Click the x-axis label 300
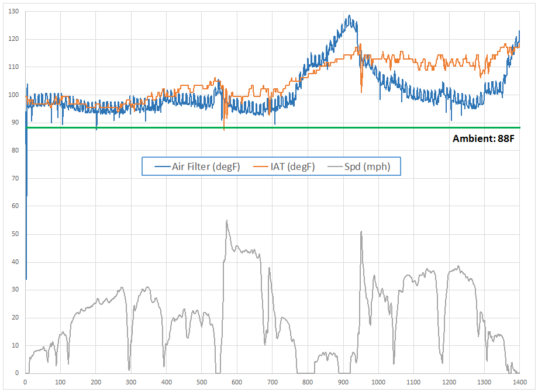Viewport: 538px width, 392px height. click(x=131, y=381)
